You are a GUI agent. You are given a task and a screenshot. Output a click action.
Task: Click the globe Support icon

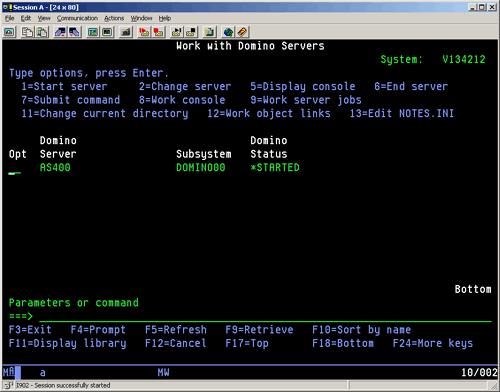pyautogui.click(x=228, y=32)
